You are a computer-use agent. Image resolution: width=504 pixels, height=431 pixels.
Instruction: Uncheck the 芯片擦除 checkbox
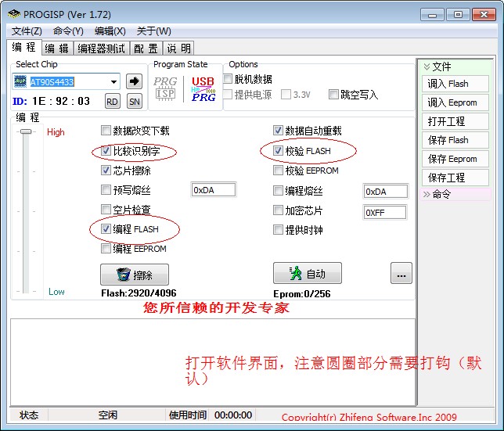[x=106, y=170]
